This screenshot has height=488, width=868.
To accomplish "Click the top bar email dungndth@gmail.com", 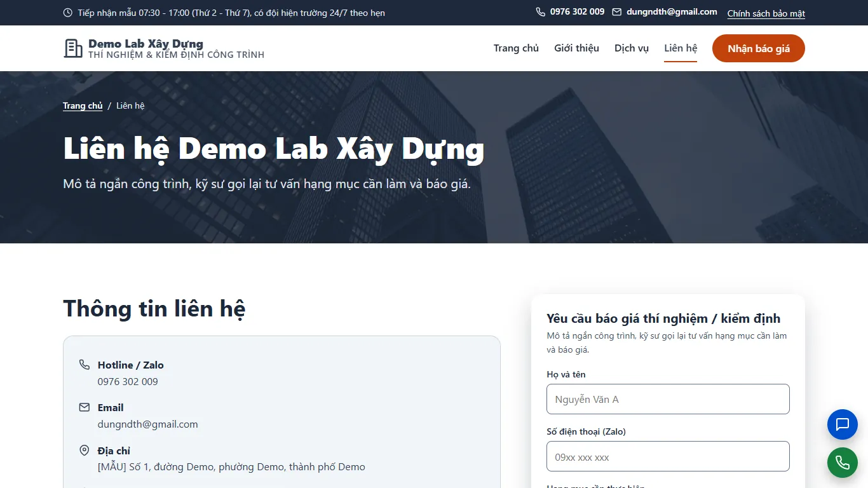I will coord(672,12).
